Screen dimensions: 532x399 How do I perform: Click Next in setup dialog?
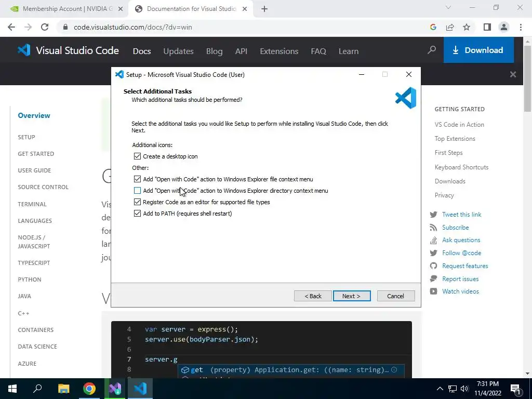pyautogui.click(x=352, y=296)
